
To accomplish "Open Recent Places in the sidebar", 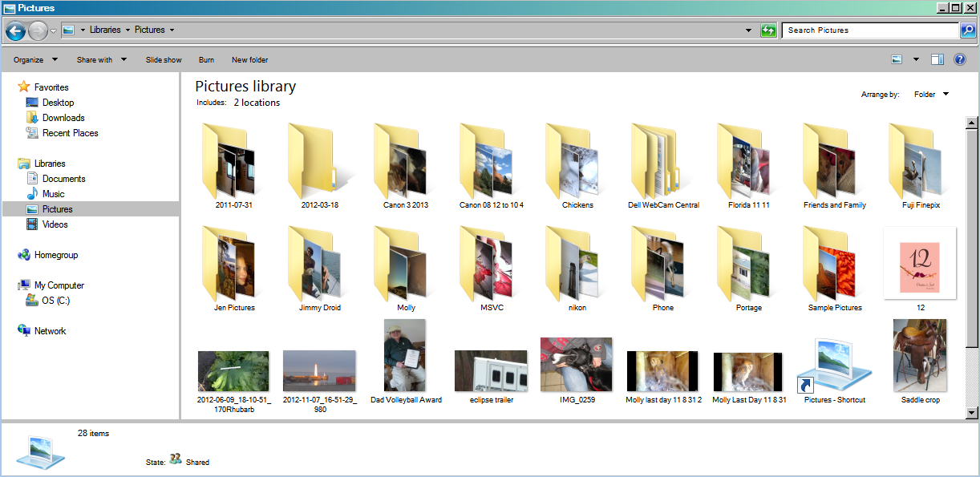I will (x=71, y=133).
